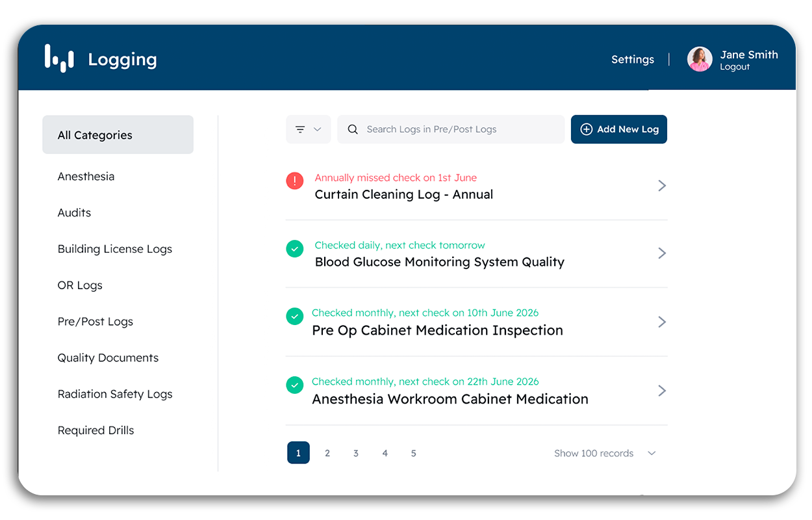Click the plus icon in Add New Log

(x=586, y=129)
